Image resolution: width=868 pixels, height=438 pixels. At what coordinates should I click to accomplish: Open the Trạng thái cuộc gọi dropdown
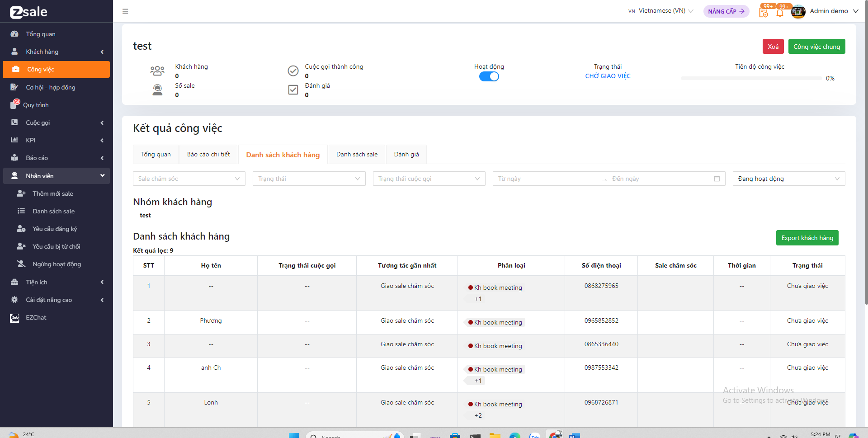429,179
